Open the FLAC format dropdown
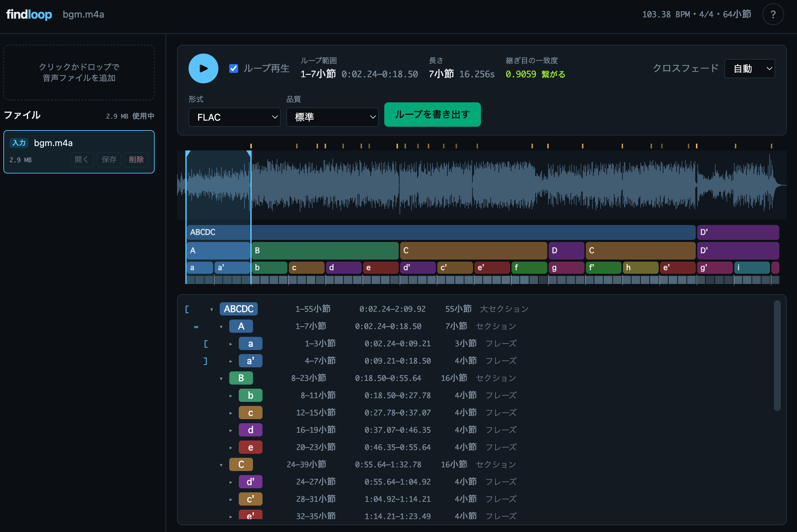797x532 pixels. click(234, 117)
